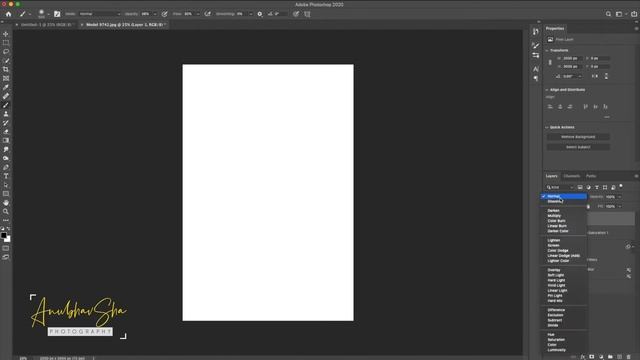Viewport: 640px width, 360px height.
Task: Click the Select Subject button
Action: click(x=578, y=147)
